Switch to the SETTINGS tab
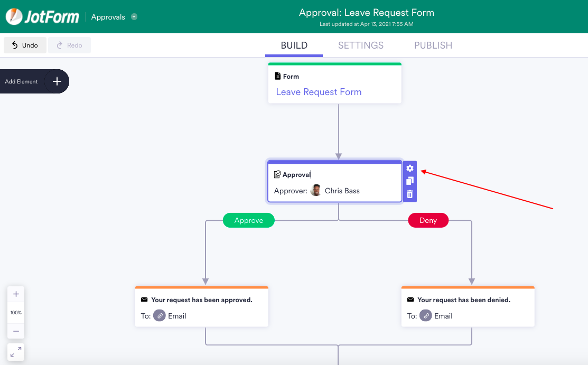 (361, 45)
